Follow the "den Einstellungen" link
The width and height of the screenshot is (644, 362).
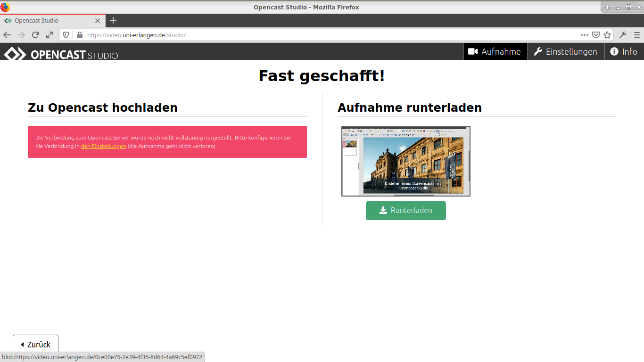(103, 146)
